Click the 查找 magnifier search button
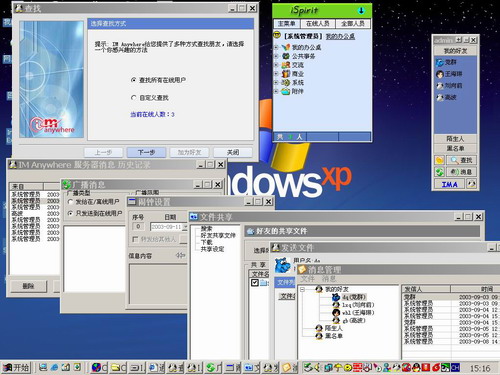This screenshot has width=500, height=375. [x=461, y=160]
